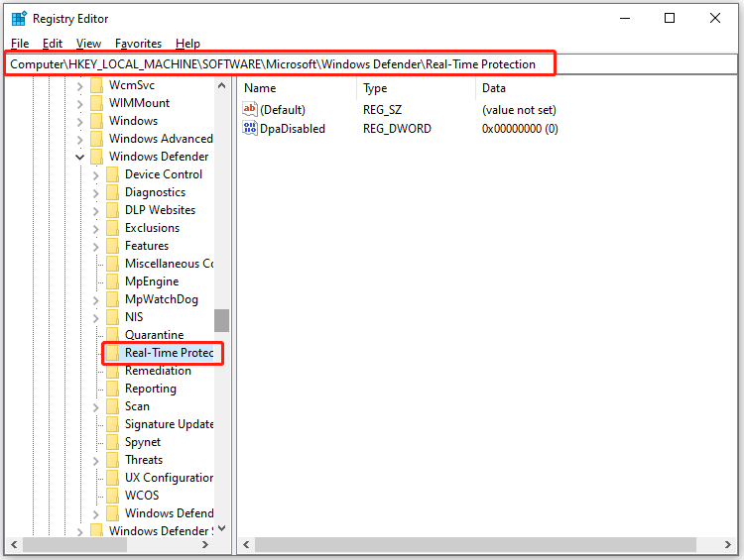Screen dimensions: 744x560
Task: Click the DLP Websites folder icon
Action: [112, 210]
